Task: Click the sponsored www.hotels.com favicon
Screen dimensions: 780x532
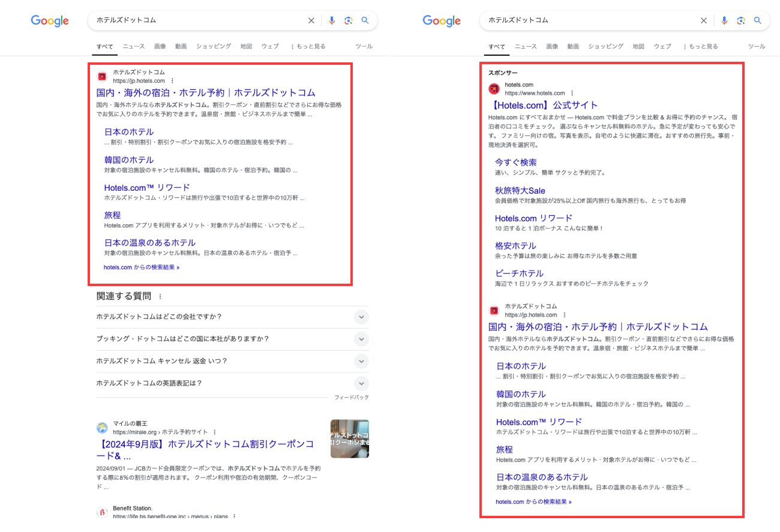Action: click(494, 89)
